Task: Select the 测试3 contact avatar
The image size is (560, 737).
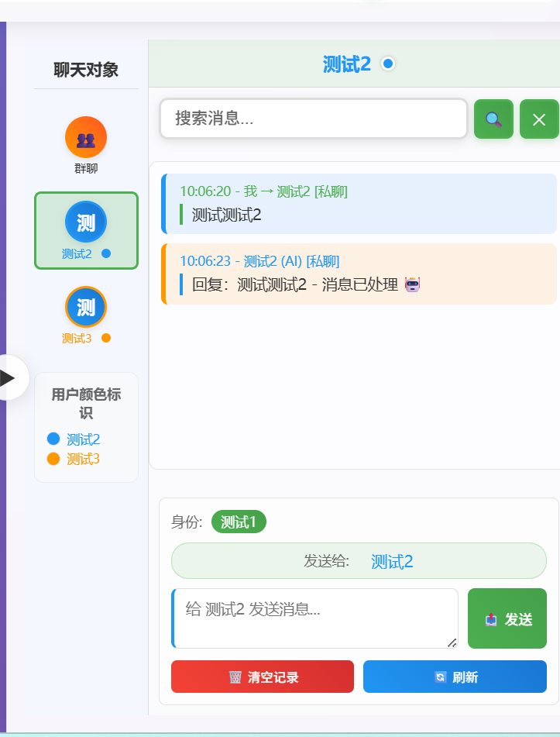Action: (x=86, y=307)
